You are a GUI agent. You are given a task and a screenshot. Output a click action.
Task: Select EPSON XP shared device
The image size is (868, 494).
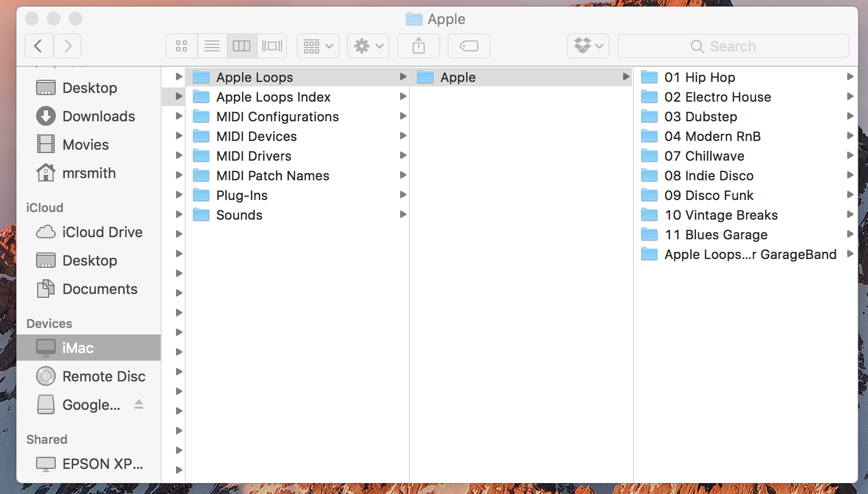pos(89,464)
